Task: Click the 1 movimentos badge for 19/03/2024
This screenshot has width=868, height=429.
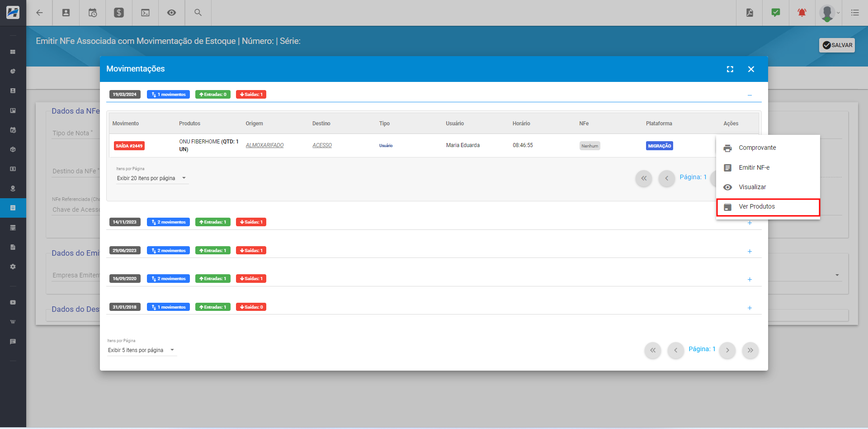Action: pyautogui.click(x=168, y=95)
